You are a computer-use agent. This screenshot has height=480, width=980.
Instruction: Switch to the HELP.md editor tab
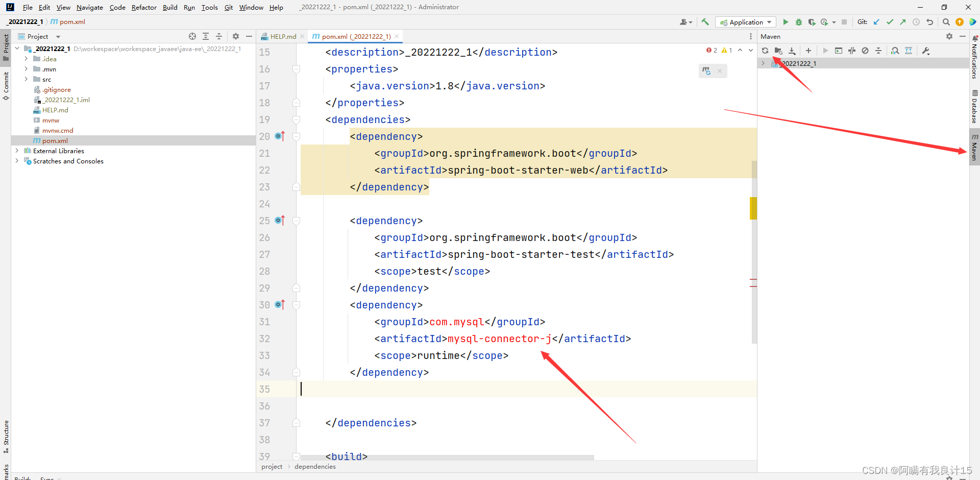(x=283, y=36)
